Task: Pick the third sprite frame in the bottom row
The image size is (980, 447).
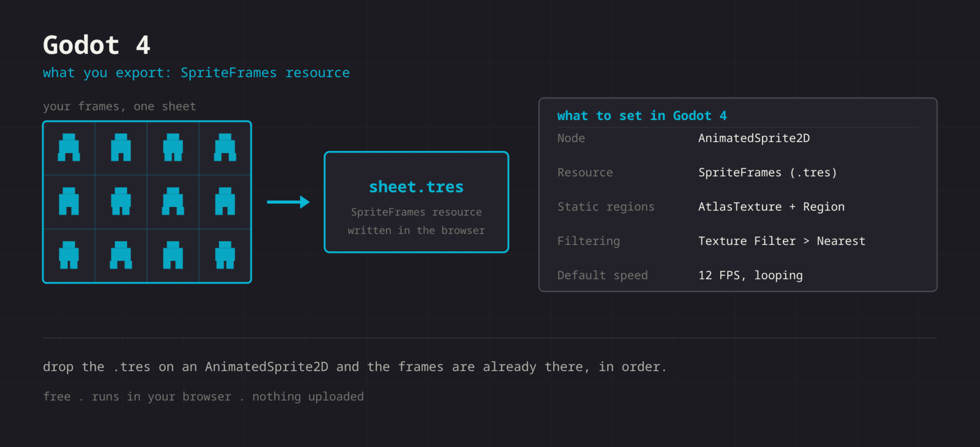Action: pos(173,255)
